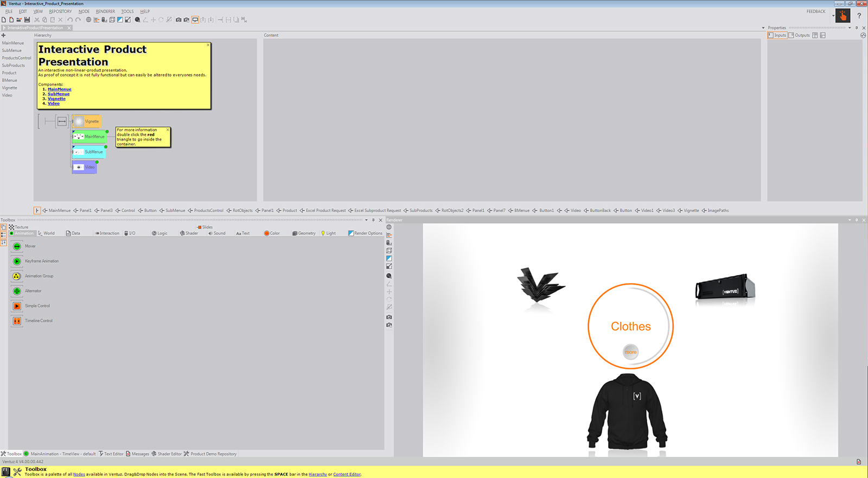Viewport: 868px width, 478px height.
Task: Follow the MainMenue link in the note
Action: pyautogui.click(x=59, y=90)
